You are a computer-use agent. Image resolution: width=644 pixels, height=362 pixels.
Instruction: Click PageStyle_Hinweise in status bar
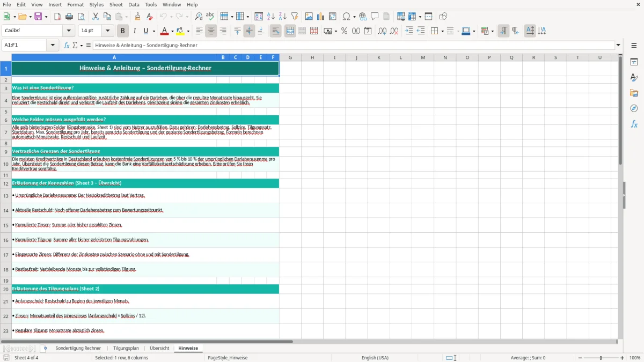pos(228,358)
